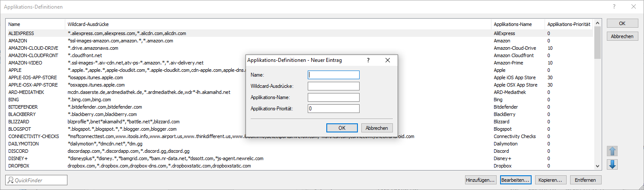Screen dimensions: 644x190
Task: Click into the Name input field
Action: (x=333, y=75)
